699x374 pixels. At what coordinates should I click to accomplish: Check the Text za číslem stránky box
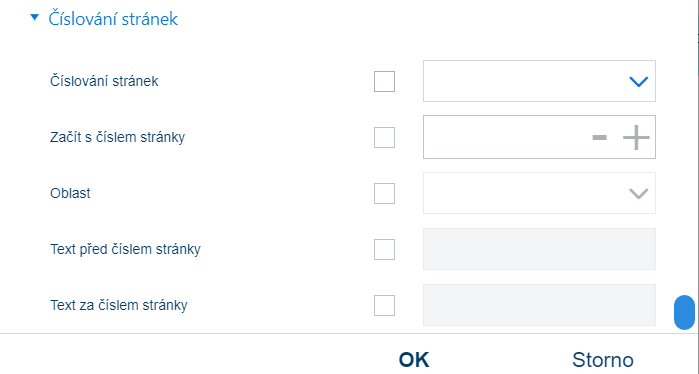click(x=384, y=305)
